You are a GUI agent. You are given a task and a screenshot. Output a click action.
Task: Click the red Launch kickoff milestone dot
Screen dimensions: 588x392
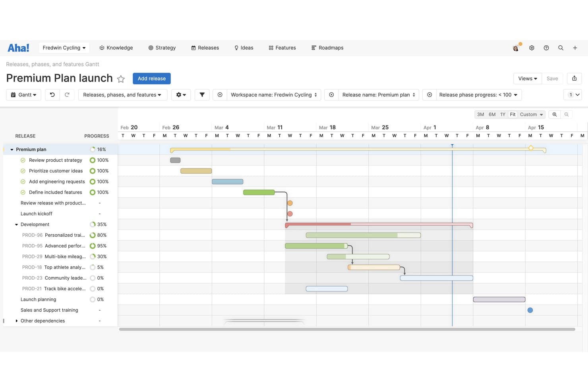(x=290, y=214)
